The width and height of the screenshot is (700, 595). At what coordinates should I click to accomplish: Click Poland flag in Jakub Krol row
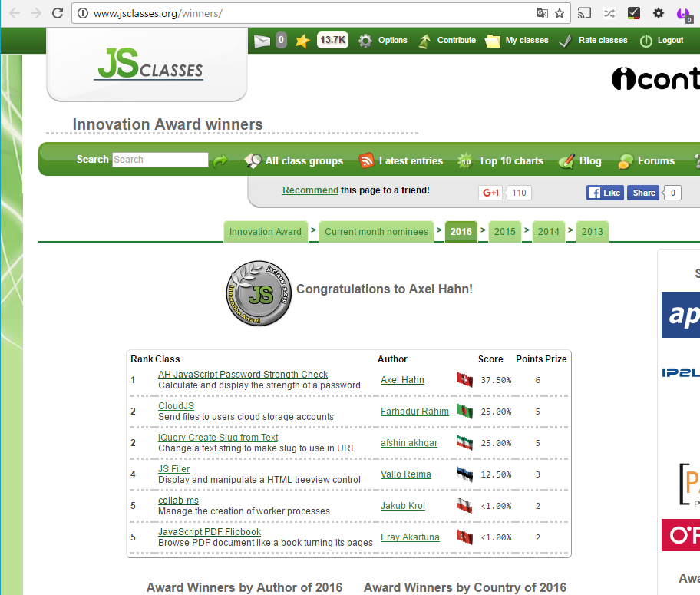tap(464, 506)
